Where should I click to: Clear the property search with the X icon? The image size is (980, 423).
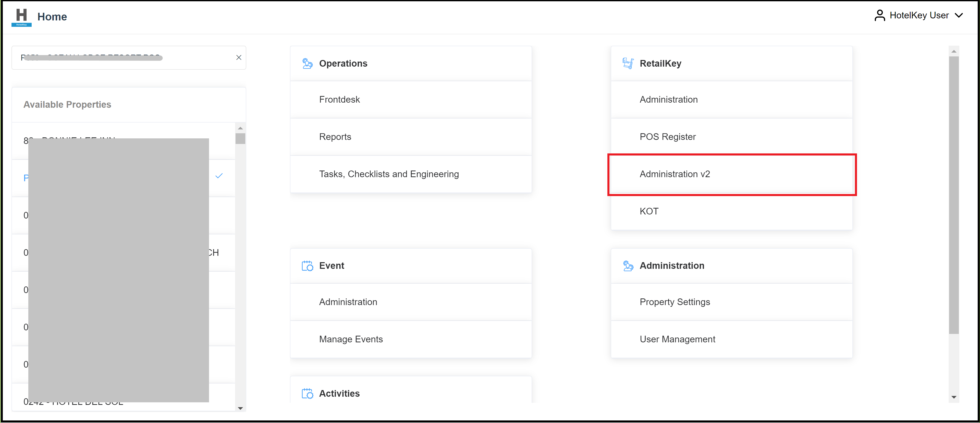[239, 57]
